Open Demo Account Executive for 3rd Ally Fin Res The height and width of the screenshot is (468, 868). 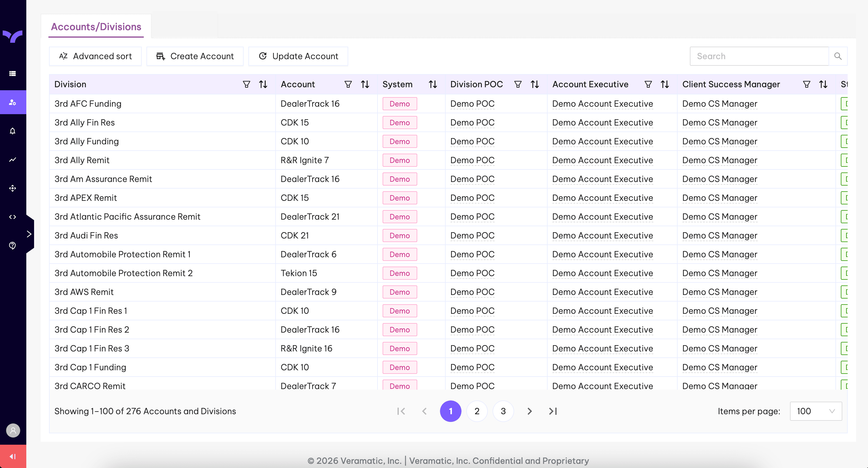click(x=603, y=123)
